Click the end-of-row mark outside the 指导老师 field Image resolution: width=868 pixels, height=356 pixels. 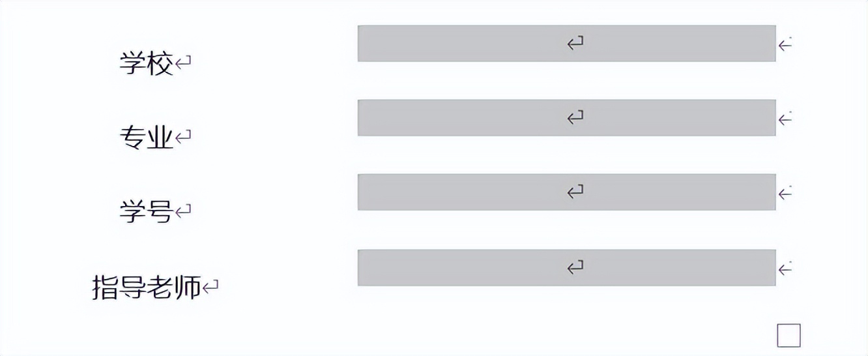click(x=785, y=268)
